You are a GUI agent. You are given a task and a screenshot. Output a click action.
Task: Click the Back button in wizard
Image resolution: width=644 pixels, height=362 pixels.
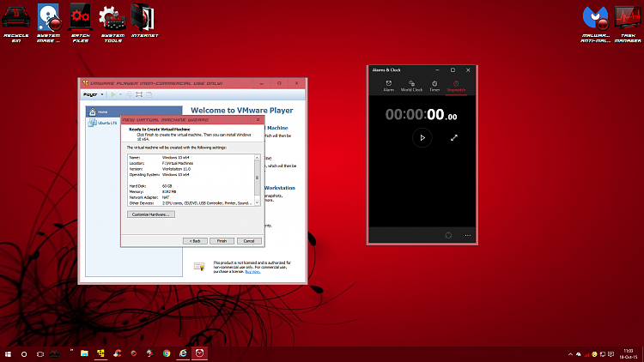coord(195,241)
